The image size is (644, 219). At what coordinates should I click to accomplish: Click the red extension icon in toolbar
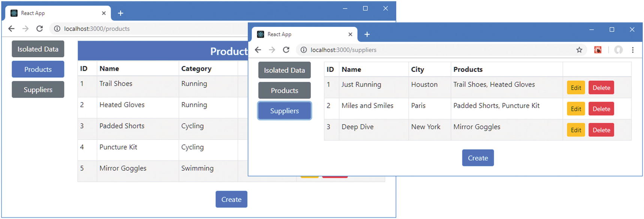pos(598,50)
